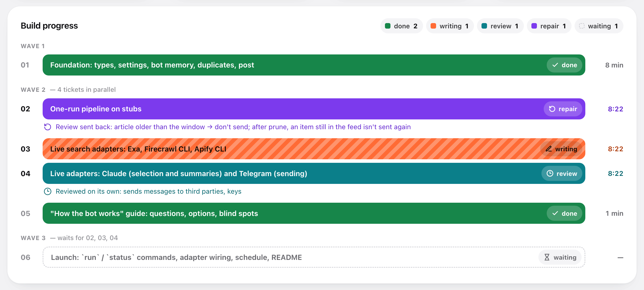Click the clock icon in the review badge
644x290 pixels.
click(x=550, y=173)
